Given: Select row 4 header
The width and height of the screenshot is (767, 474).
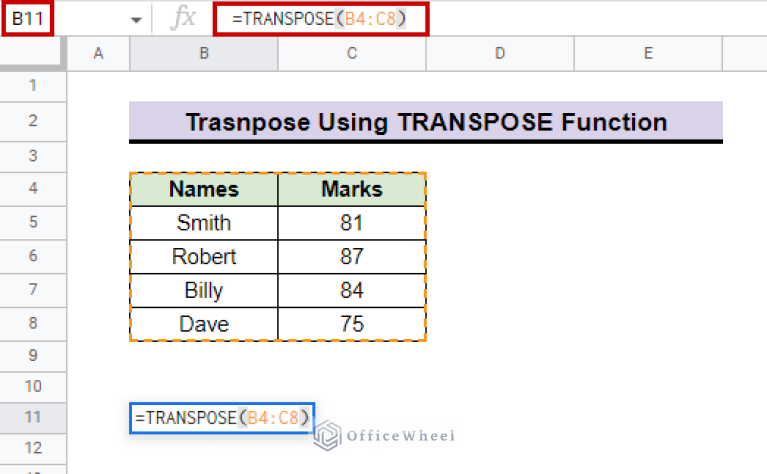Looking at the screenshot, I should click(x=33, y=189).
